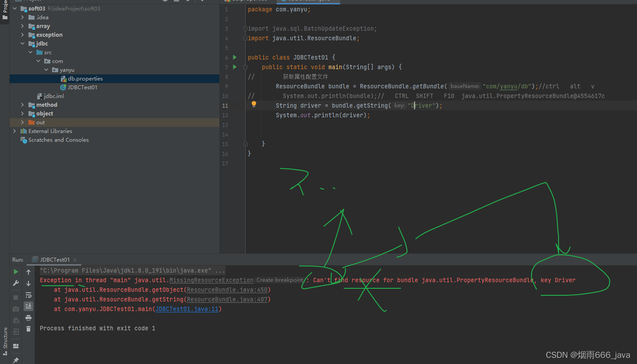Image resolution: width=637 pixels, height=364 pixels.
Task: Toggle soft-wrap in the console output
Action: [28, 295]
